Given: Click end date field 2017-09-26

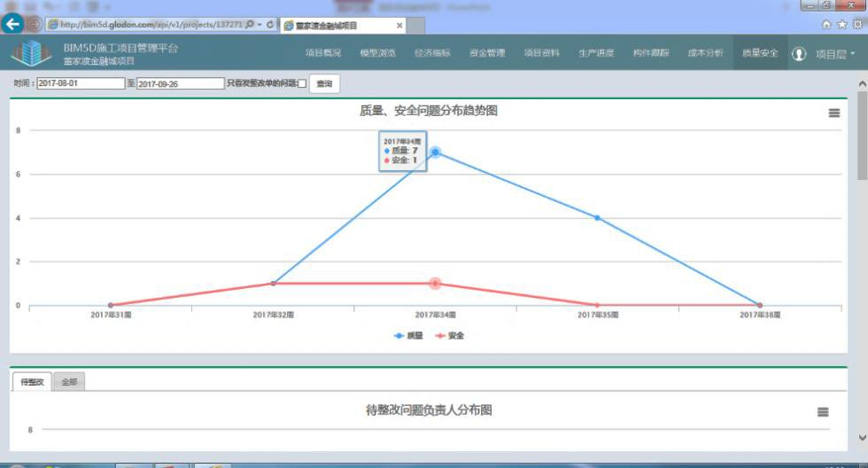Looking at the screenshot, I should [181, 83].
